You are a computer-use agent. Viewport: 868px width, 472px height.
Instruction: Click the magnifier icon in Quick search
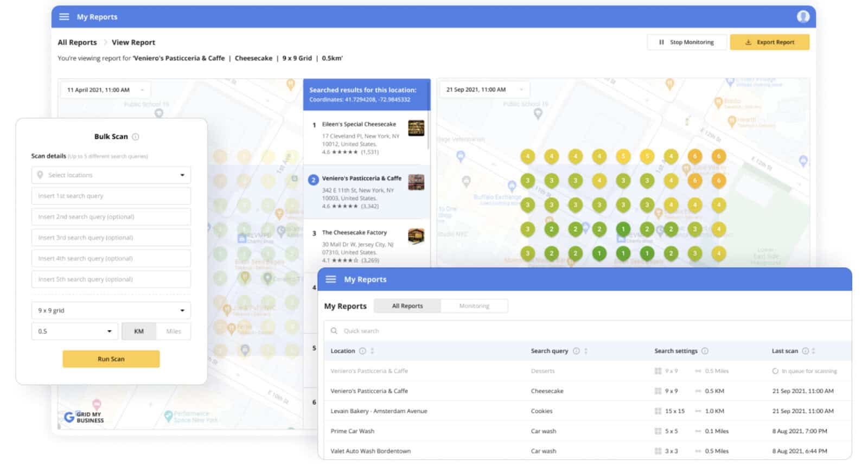pyautogui.click(x=334, y=331)
